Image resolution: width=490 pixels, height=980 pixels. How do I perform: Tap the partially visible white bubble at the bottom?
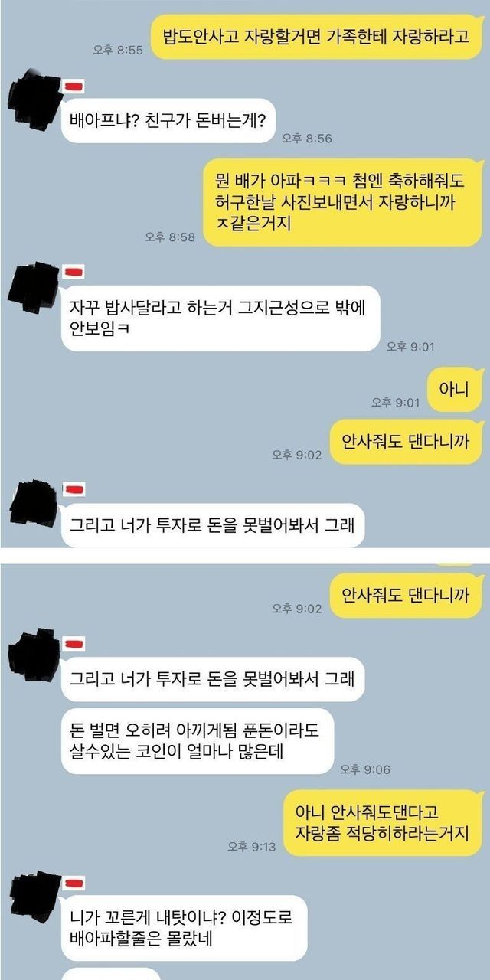coord(111,974)
